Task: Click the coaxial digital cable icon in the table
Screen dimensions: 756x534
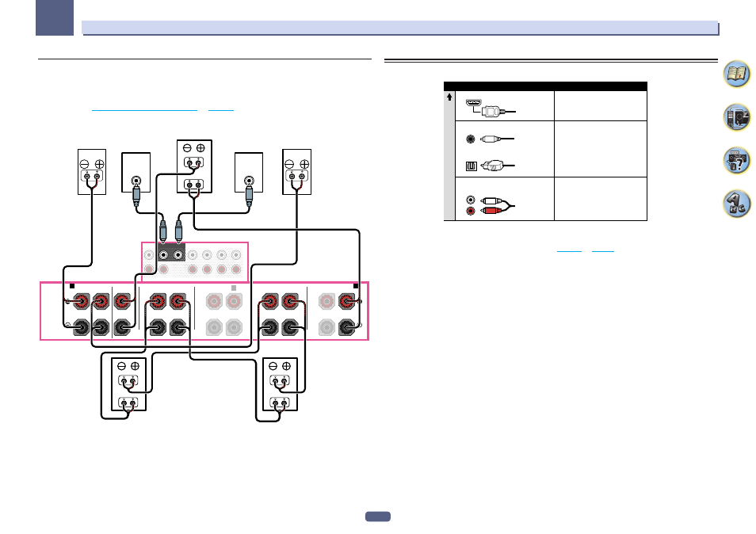Action: 490,139
